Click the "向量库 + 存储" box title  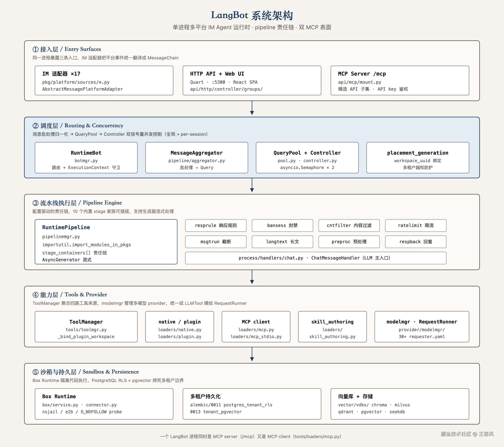(355, 396)
